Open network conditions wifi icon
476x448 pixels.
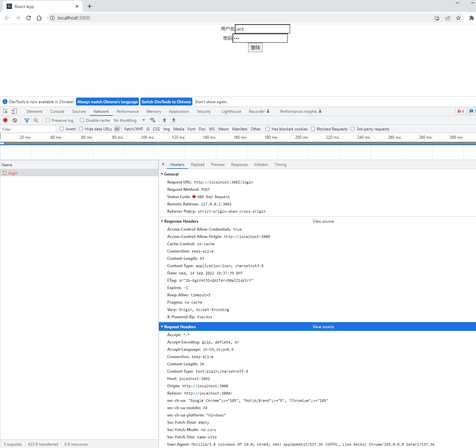pos(153,120)
